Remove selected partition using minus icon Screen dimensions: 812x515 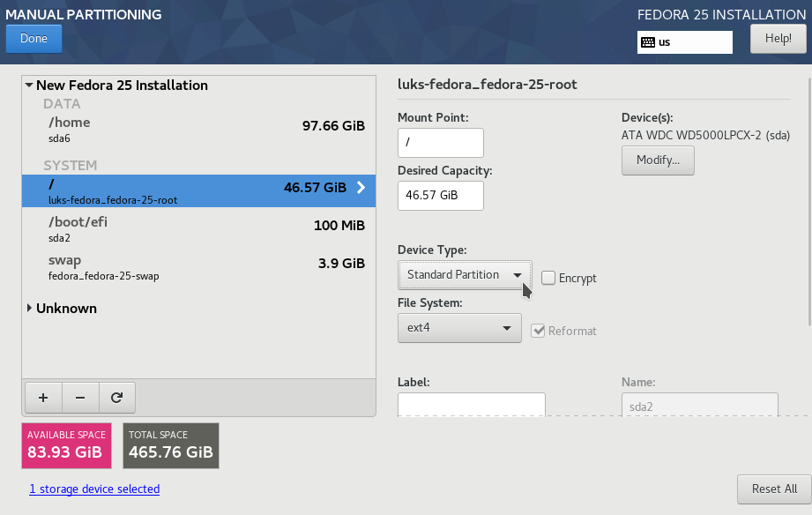coord(80,397)
